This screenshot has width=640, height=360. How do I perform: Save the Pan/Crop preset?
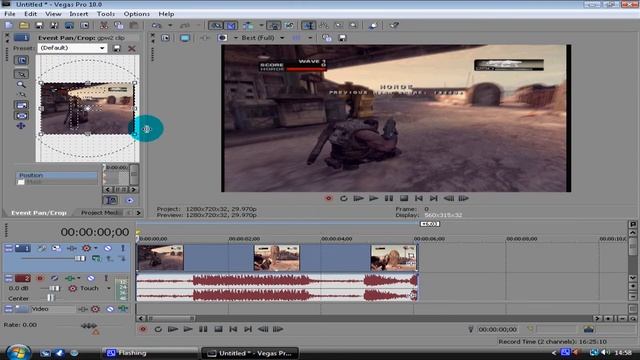point(117,48)
